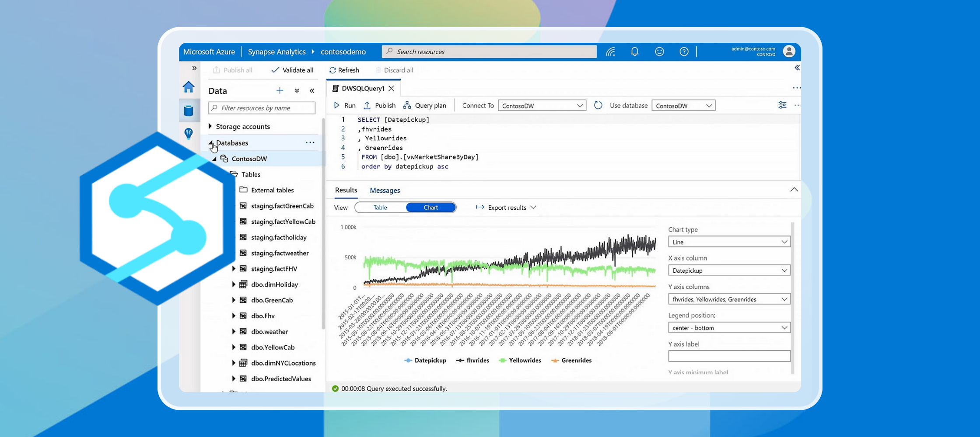980x437 pixels.
Task: Expand the Storage accounts tree node
Action: (210, 127)
